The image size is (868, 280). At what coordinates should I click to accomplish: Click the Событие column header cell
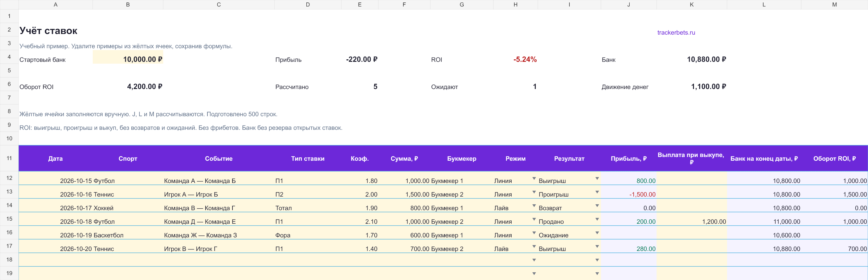click(x=219, y=158)
